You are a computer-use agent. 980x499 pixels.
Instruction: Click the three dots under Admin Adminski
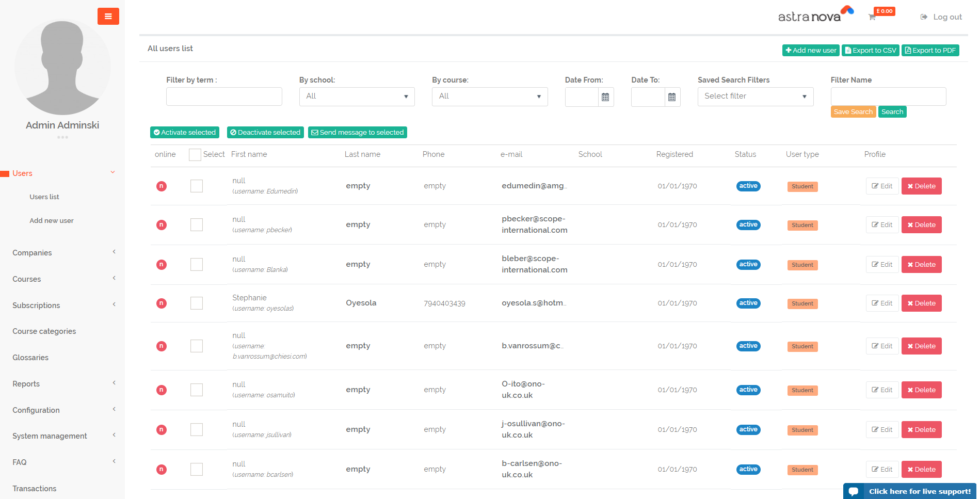(x=62, y=137)
